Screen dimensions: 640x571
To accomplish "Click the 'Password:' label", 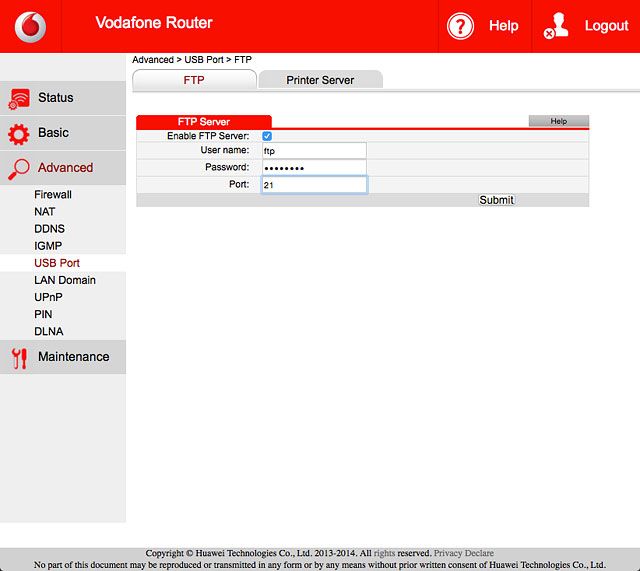I will pyautogui.click(x=227, y=167).
